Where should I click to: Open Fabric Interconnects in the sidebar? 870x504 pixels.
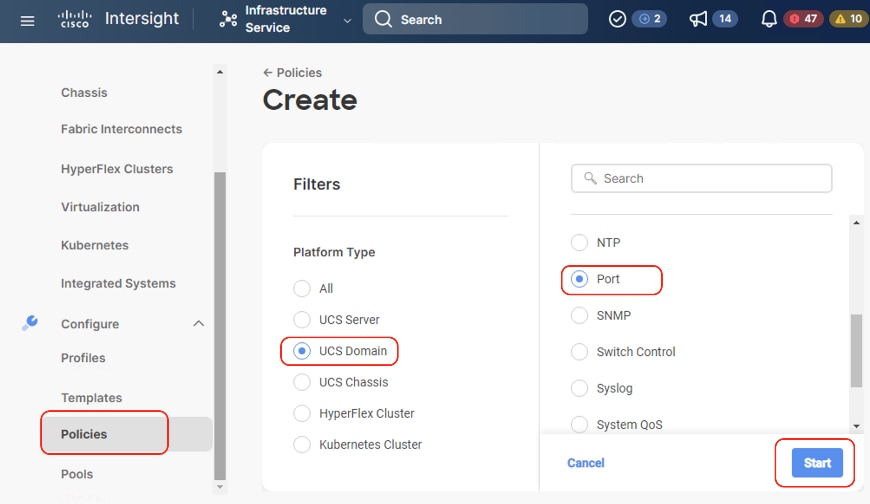[x=122, y=129]
